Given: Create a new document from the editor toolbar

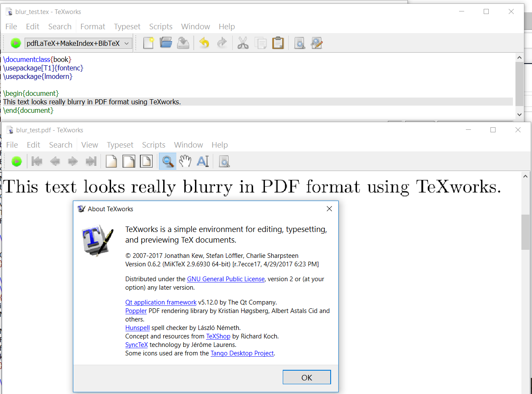Looking at the screenshot, I should 148,43.
